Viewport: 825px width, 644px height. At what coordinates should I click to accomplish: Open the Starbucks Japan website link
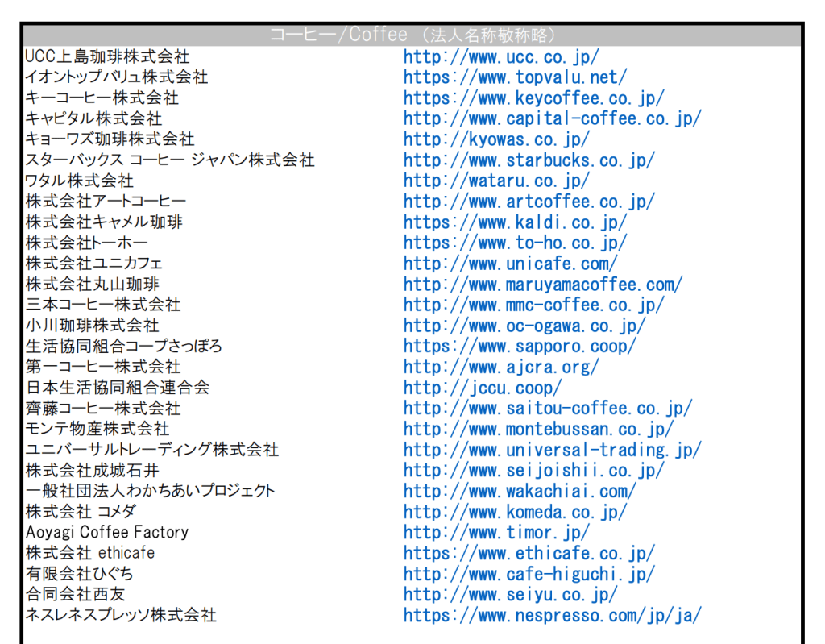coord(529,160)
